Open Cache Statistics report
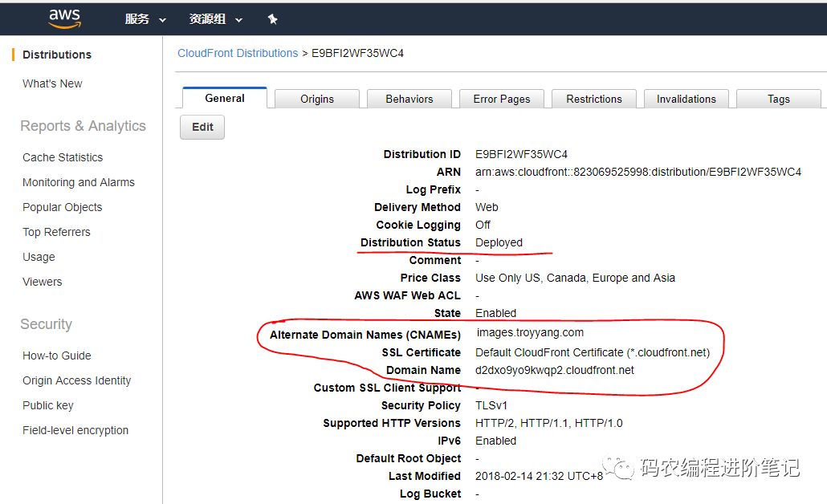This screenshot has width=827, height=504. [x=63, y=157]
